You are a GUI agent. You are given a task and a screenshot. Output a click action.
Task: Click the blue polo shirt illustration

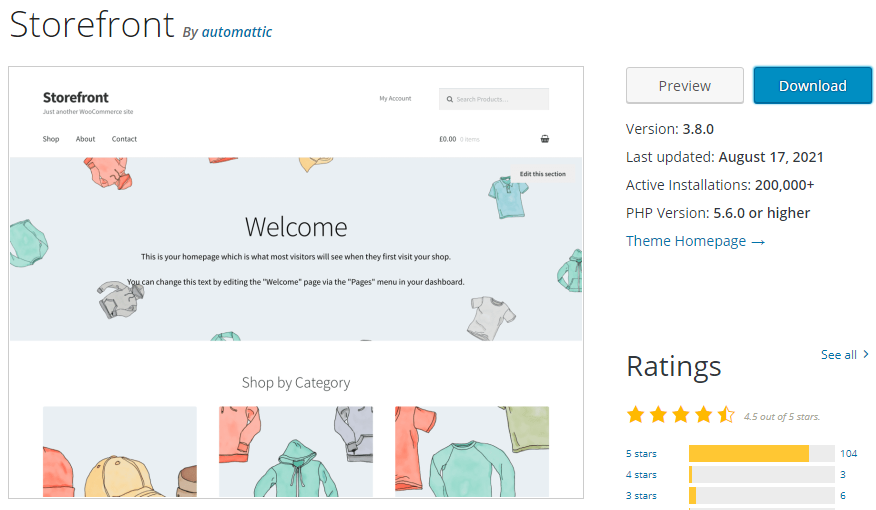[x=508, y=197]
